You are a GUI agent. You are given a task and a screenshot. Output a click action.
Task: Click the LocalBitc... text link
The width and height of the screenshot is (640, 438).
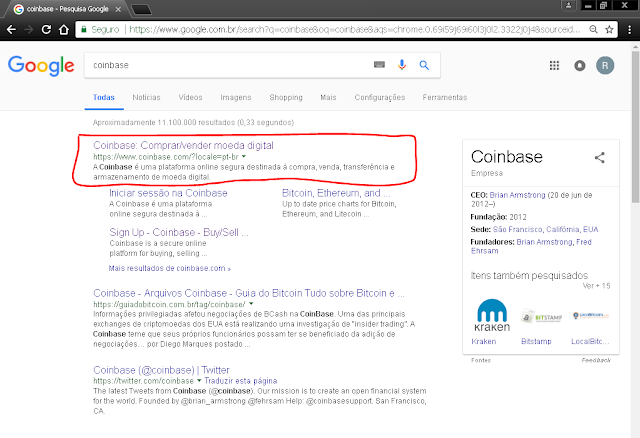pyautogui.click(x=590, y=341)
